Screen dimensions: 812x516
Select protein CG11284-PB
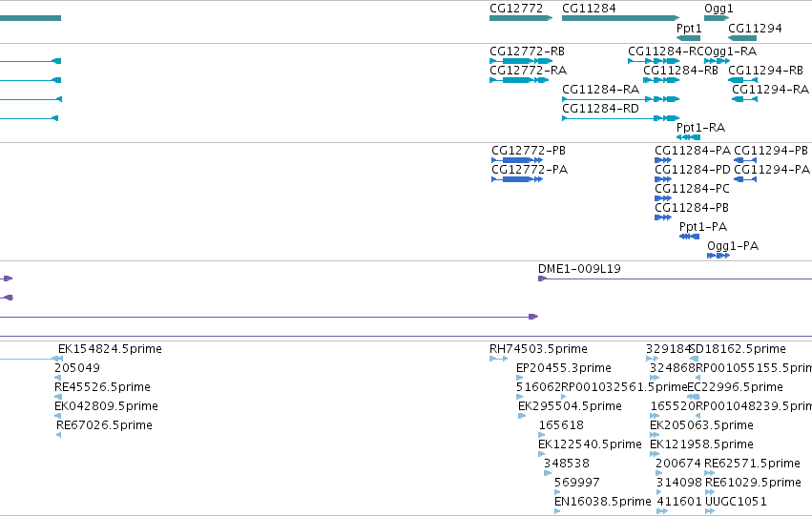(663, 217)
